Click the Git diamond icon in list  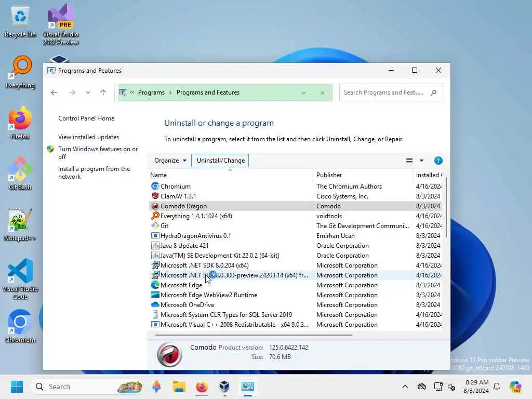155,225
